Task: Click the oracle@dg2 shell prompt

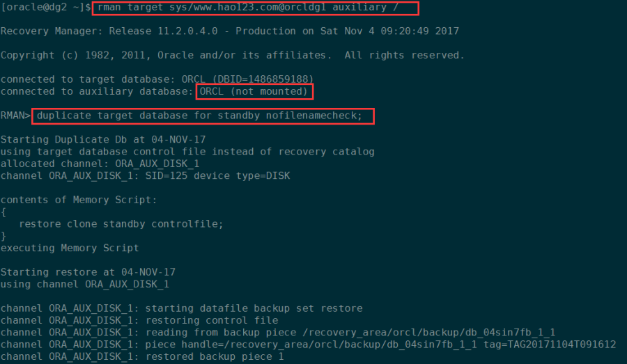Action: [45, 7]
